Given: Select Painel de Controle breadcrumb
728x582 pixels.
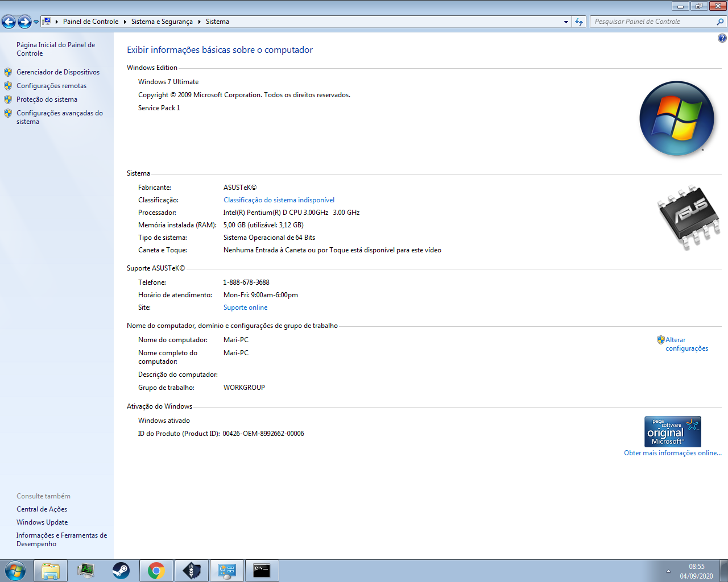Looking at the screenshot, I should 90,22.
